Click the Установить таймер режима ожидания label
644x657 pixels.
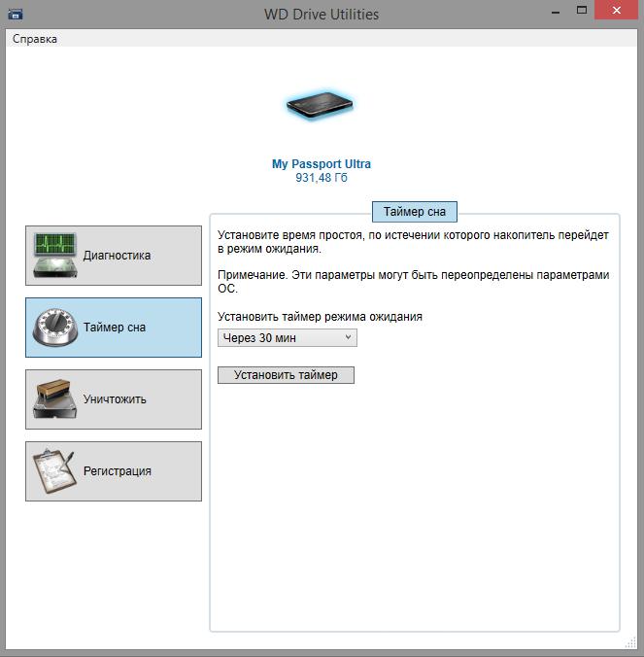(320, 317)
